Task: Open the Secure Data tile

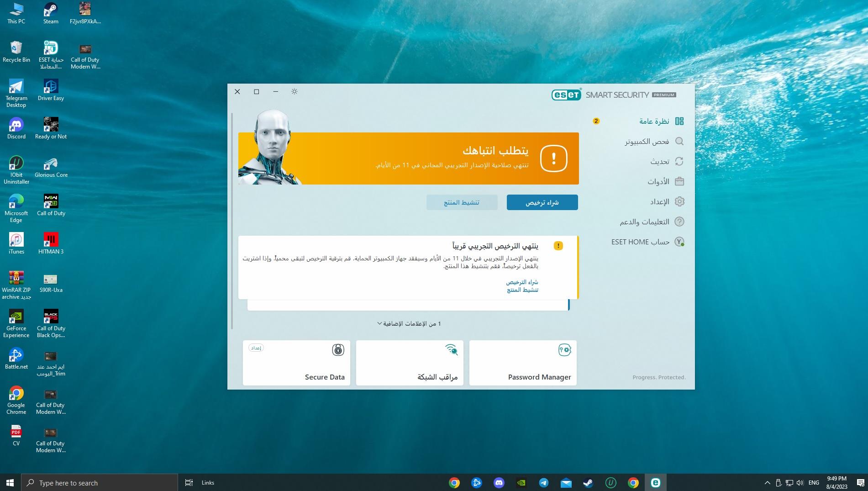Action: 296,363
